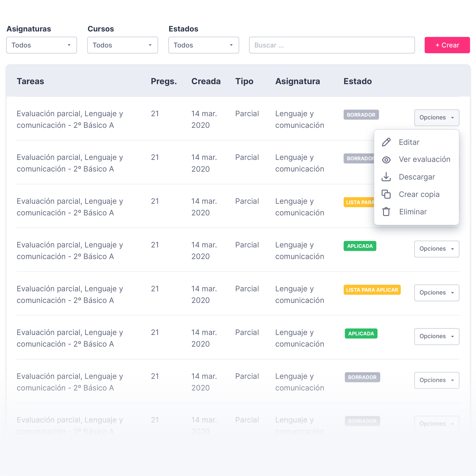Image resolution: width=476 pixels, height=476 pixels.
Task: Click the + Crear button
Action: (x=447, y=45)
